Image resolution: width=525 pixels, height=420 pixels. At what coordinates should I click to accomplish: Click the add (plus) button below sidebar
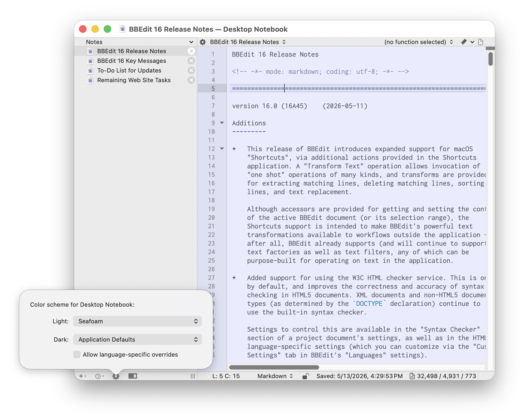point(82,376)
